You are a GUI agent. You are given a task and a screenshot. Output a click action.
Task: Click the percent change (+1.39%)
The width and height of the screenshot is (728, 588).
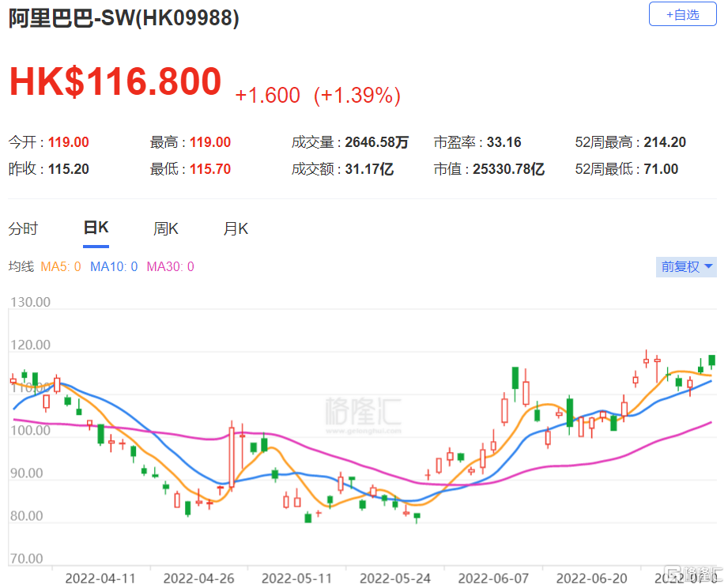(357, 95)
